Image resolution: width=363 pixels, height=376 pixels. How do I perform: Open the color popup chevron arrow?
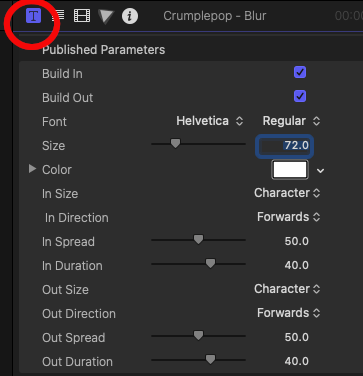click(320, 171)
